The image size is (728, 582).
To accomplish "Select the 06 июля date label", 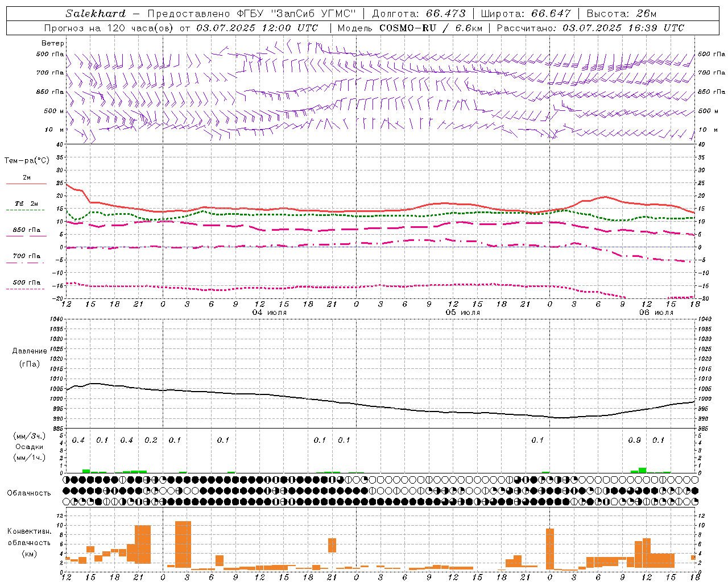I will tap(656, 313).
